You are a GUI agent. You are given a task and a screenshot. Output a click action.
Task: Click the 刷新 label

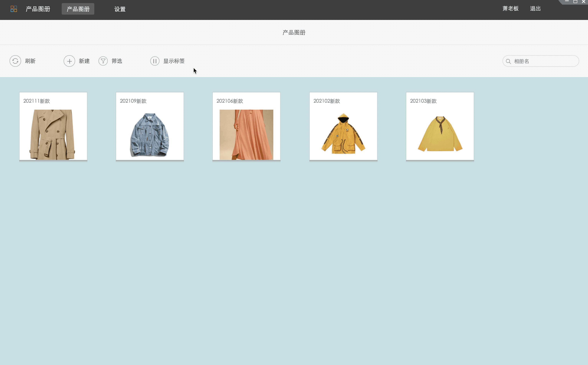click(30, 61)
